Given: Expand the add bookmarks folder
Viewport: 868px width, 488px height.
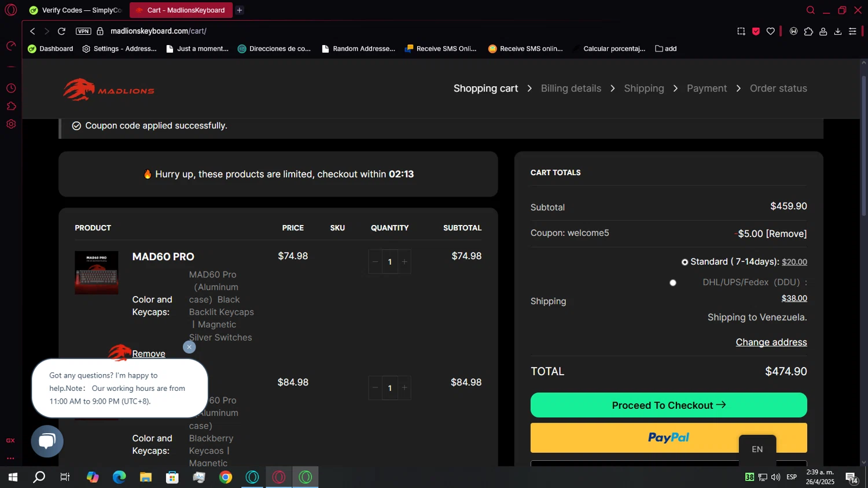Looking at the screenshot, I should pyautogui.click(x=666, y=49).
